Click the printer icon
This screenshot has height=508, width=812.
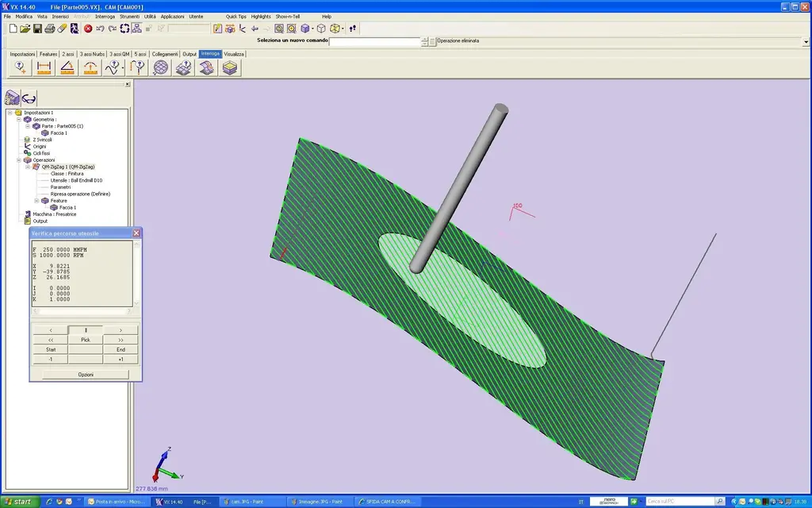pyautogui.click(x=50, y=29)
